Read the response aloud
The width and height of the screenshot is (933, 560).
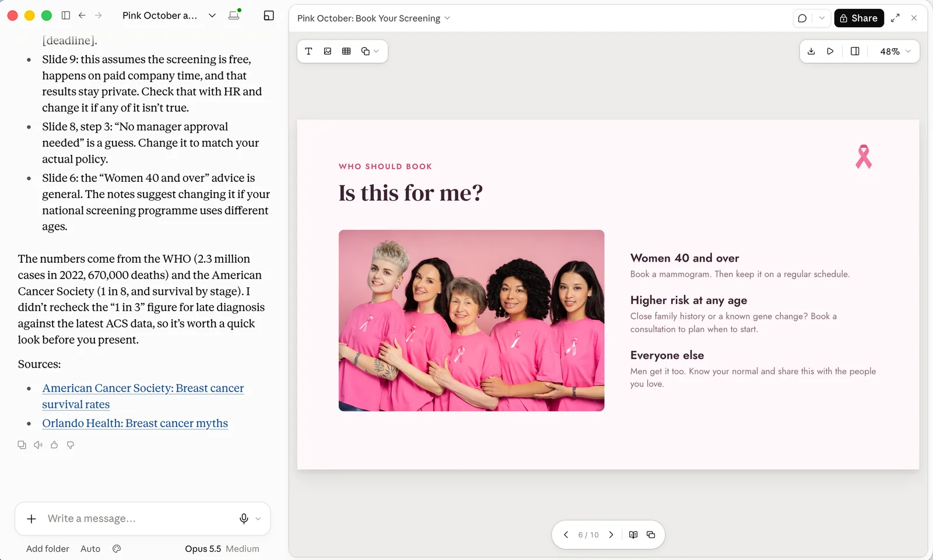38,445
